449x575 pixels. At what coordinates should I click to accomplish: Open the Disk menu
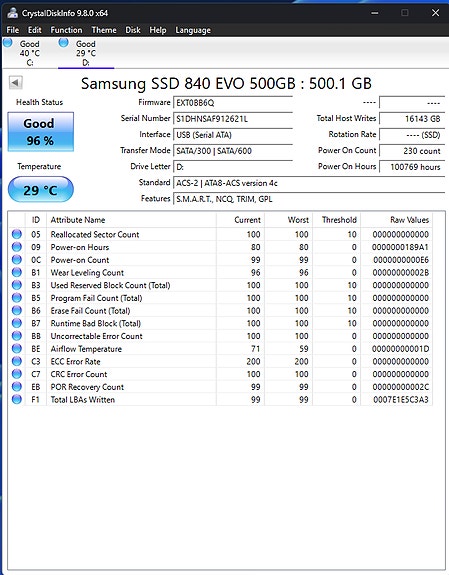[133, 30]
